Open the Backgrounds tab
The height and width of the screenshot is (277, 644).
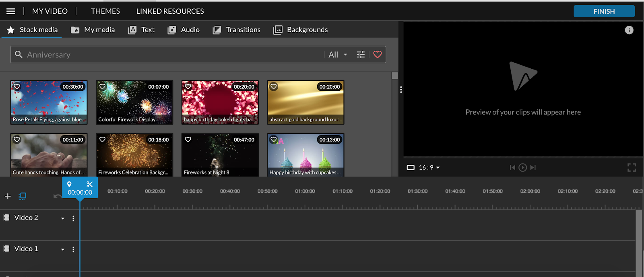click(301, 30)
